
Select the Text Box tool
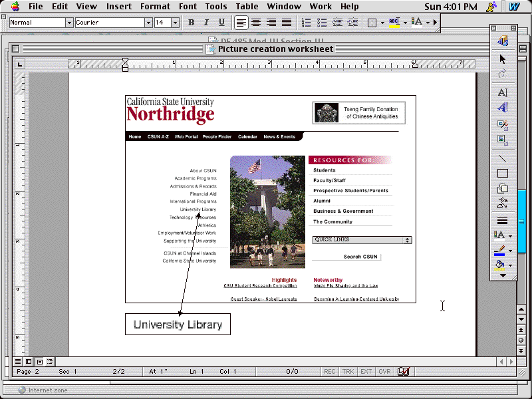click(503, 92)
